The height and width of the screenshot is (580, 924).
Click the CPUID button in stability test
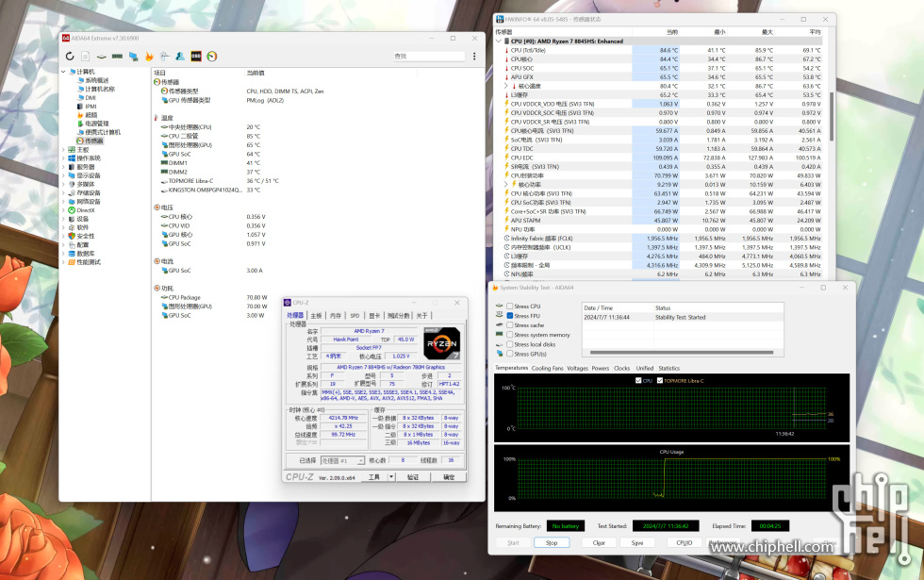[685, 543]
